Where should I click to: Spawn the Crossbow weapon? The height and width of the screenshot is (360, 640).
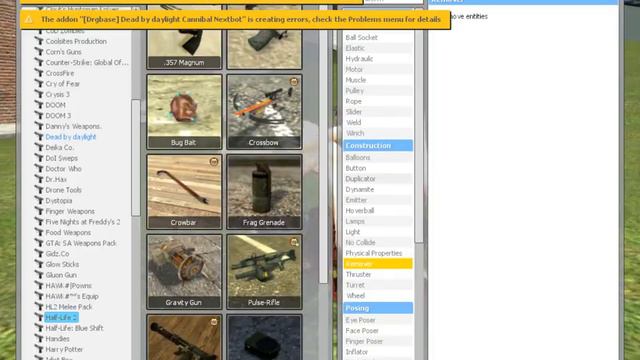point(264,111)
